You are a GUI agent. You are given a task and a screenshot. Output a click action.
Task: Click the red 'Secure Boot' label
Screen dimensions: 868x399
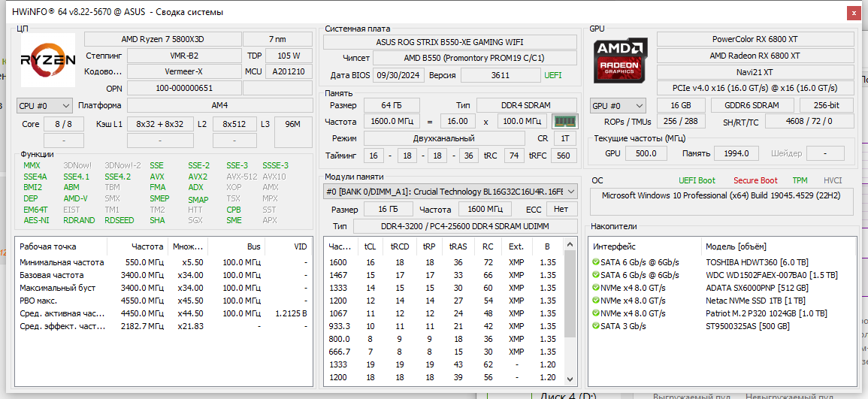point(755,180)
